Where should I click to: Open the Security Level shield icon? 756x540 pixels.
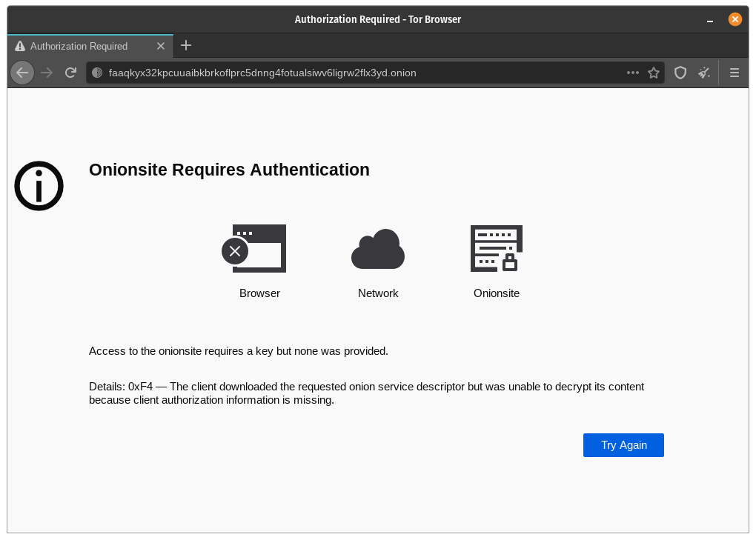[680, 73]
